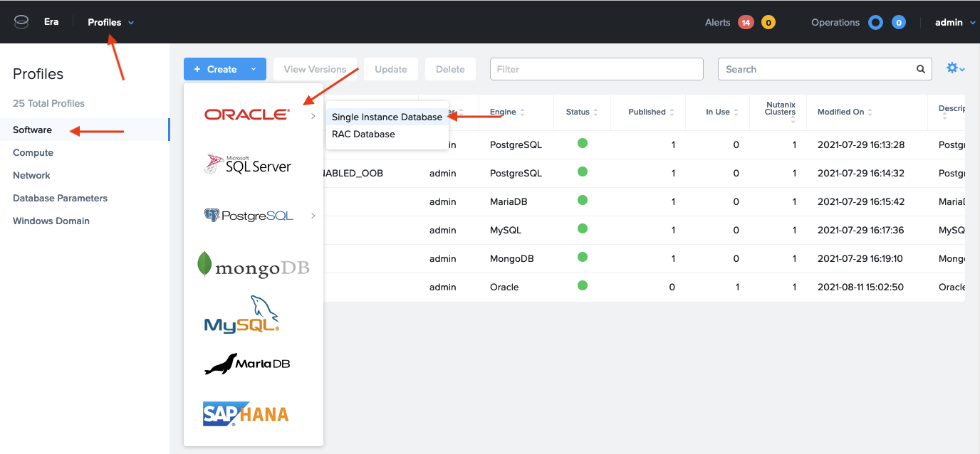Viewport: 980px width, 454px height.
Task: Expand the PostgreSQL submenu chevron
Action: 313,216
